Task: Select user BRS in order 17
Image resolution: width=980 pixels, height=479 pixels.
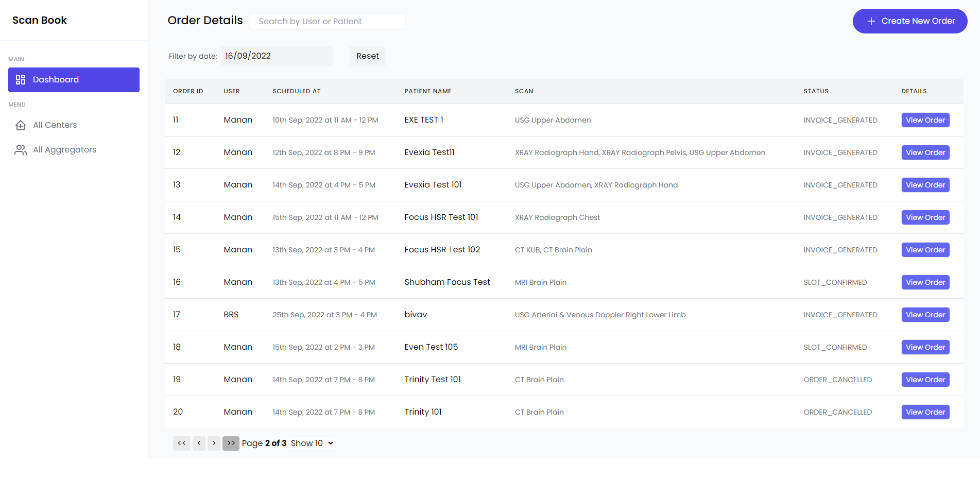Action: tap(231, 315)
